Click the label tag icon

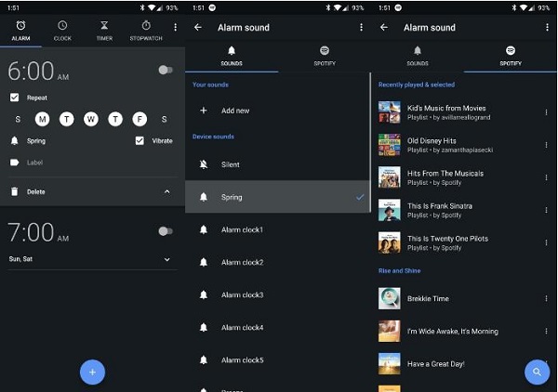coord(14,163)
